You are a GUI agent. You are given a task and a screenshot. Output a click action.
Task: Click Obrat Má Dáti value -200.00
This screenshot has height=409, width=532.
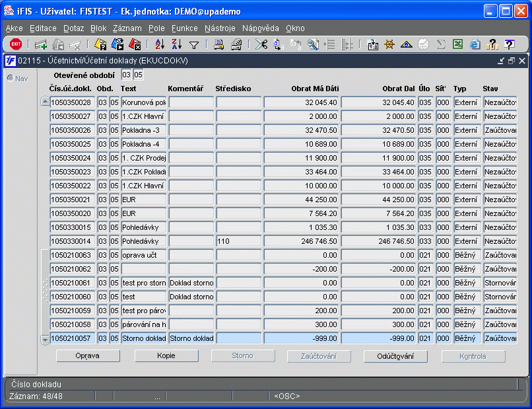[301, 269]
